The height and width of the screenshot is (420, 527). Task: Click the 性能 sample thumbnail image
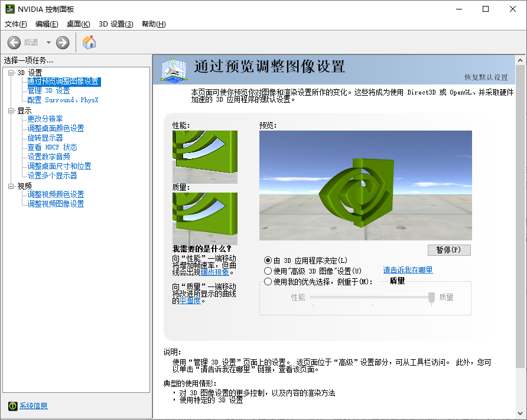coord(205,157)
